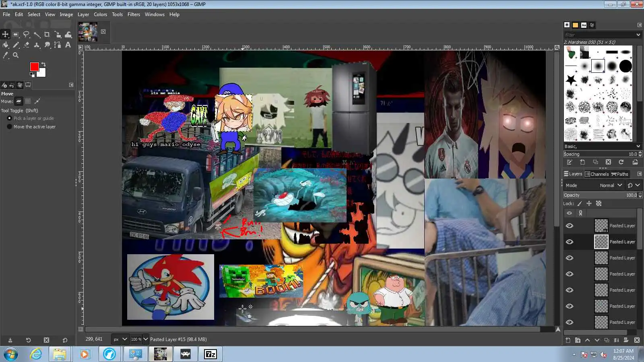Open the brush tag dropdown showing Basic

tap(602, 146)
